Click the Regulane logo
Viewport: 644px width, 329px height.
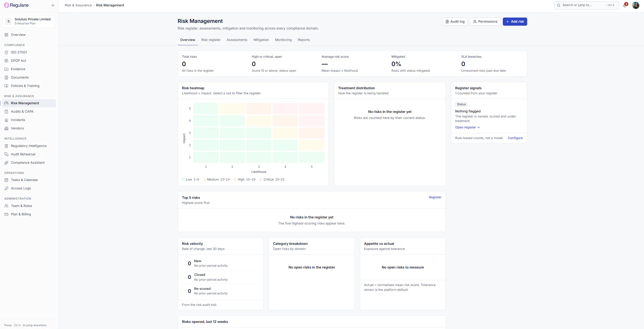(x=16, y=5)
